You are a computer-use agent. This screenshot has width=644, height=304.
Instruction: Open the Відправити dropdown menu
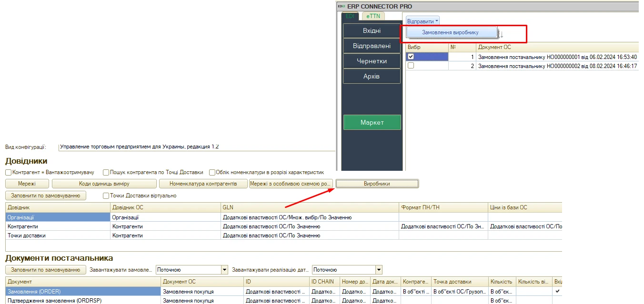[x=423, y=21]
